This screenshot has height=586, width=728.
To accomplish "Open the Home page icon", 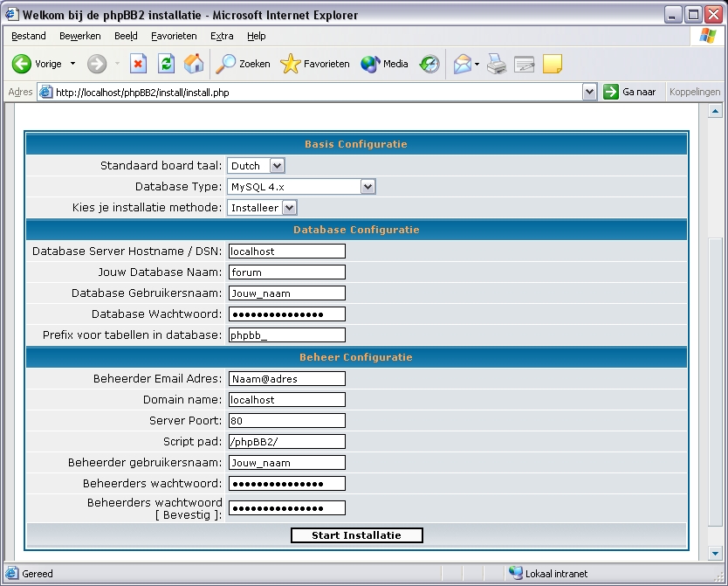I will point(194,64).
